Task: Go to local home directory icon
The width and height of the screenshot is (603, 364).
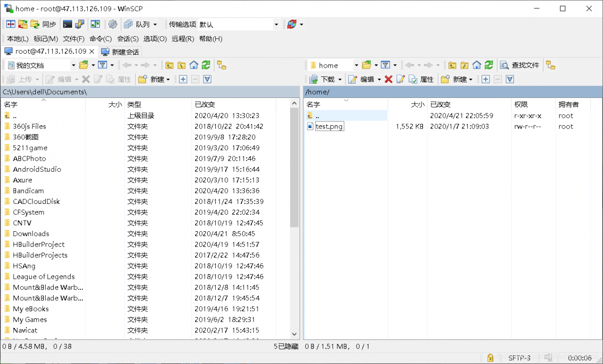Action: click(x=194, y=65)
